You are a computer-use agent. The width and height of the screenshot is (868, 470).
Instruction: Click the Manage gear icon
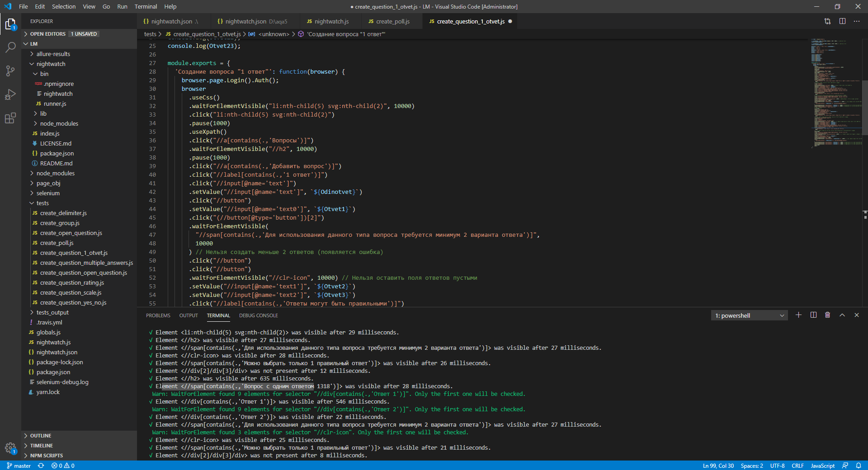pos(10,447)
